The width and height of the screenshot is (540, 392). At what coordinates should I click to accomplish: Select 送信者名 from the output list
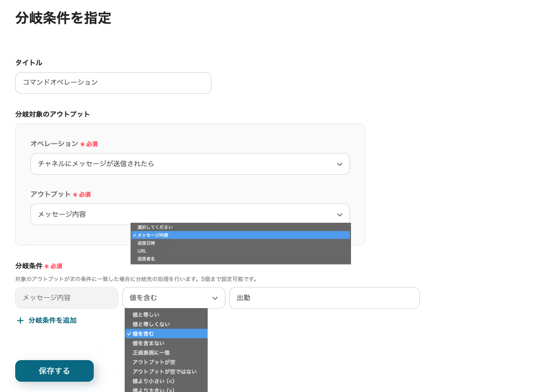tap(146, 259)
